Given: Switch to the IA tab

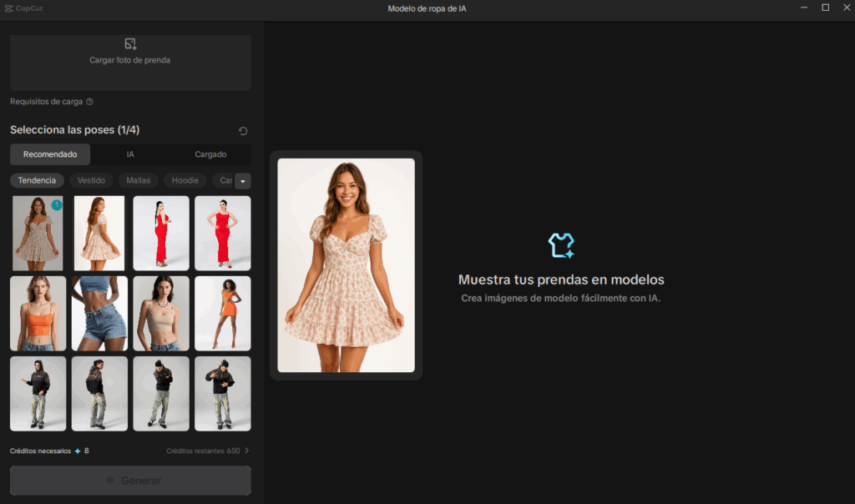Looking at the screenshot, I should click(x=130, y=154).
